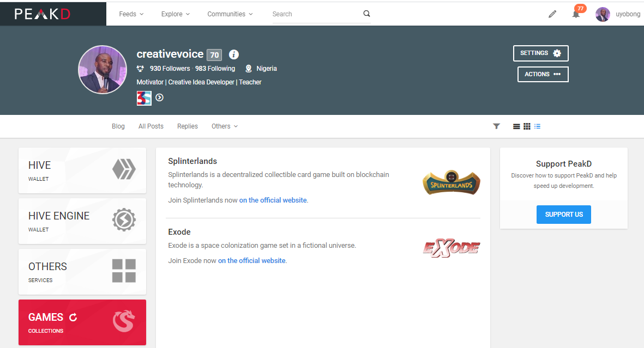Click the Nigeria location text
The width and height of the screenshot is (644, 348).
(x=267, y=69)
